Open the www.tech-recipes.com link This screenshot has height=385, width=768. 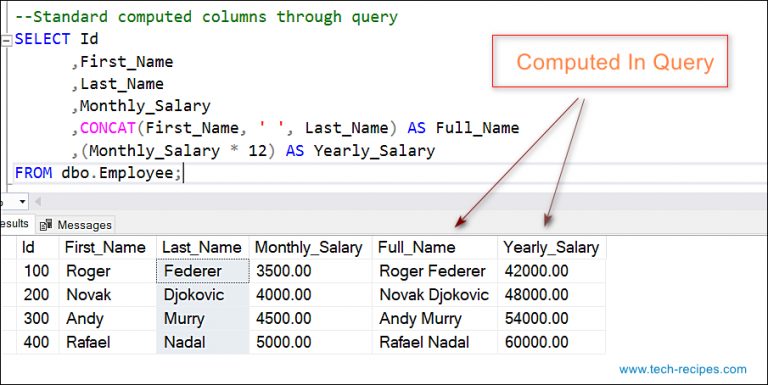[x=683, y=369]
